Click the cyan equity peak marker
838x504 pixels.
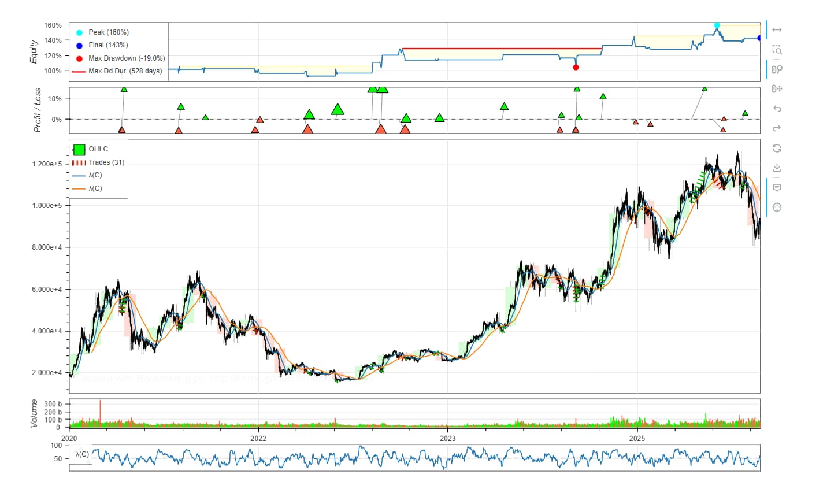pos(717,25)
